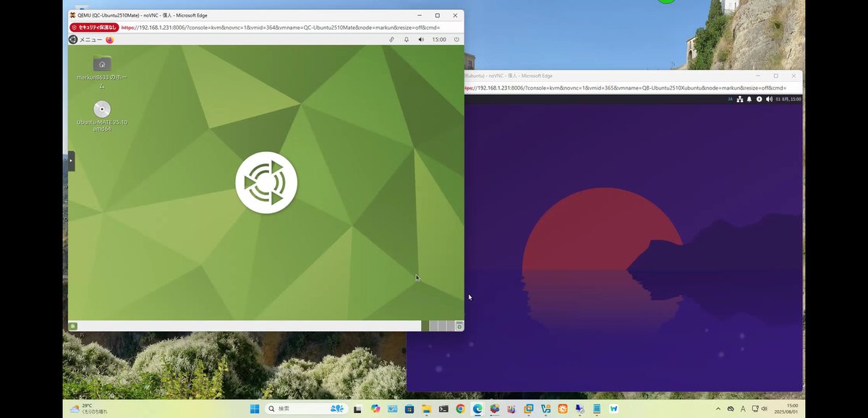The width and height of the screenshot is (868, 418).
Task: Click the 15:00 clock in MATE panel
Action: [439, 40]
